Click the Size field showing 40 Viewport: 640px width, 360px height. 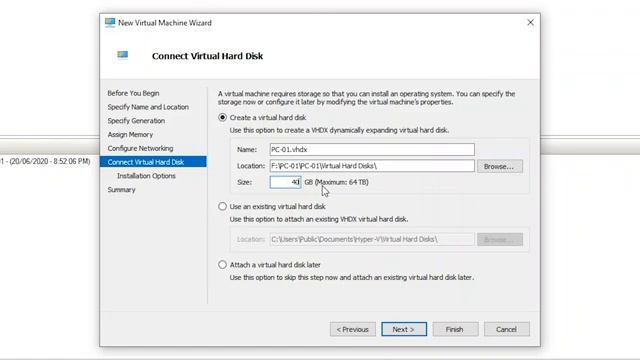pos(285,182)
